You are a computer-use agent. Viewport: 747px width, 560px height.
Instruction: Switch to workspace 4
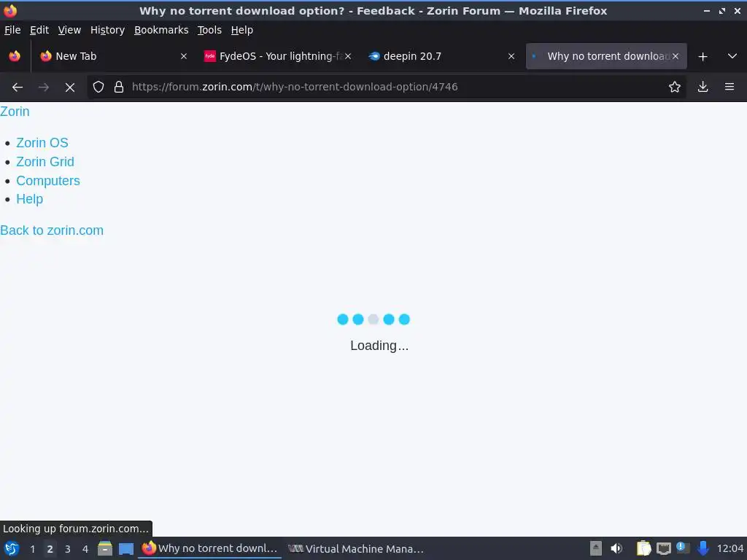[85, 549]
